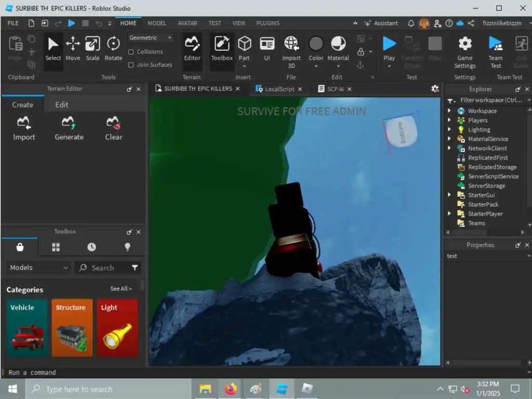The height and width of the screenshot is (399, 532).
Task: Open the Geometric mode dropdown
Action: (150, 37)
